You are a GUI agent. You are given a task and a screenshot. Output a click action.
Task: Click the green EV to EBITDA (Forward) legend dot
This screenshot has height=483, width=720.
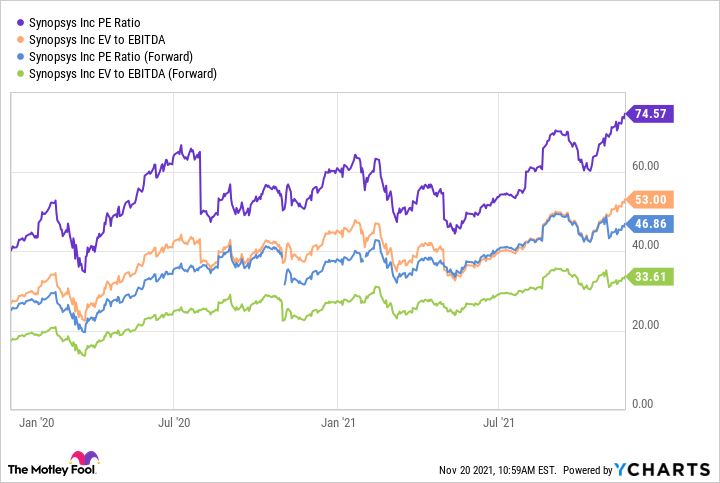pyautogui.click(x=18, y=74)
